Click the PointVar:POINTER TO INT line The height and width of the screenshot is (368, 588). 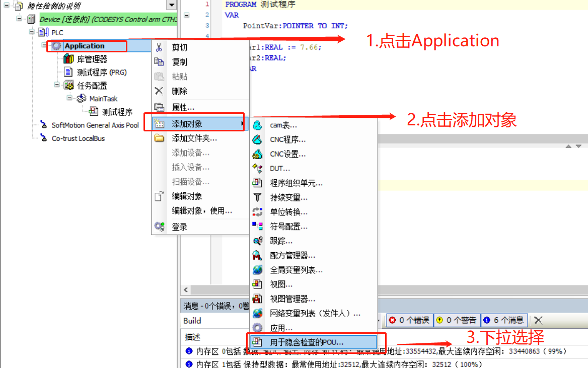click(295, 26)
